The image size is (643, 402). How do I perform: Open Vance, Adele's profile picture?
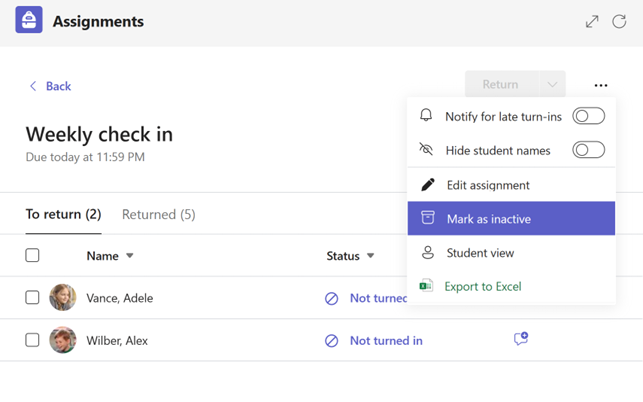pyautogui.click(x=63, y=297)
